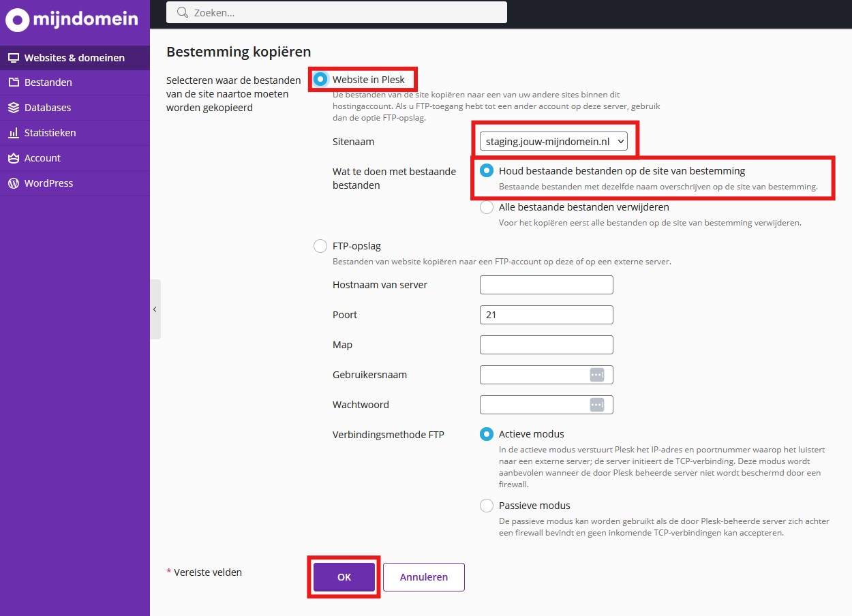The height and width of the screenshot is (616, 852).
Task: Click the Hostnaam van server field
Action: [x=546, y=285]
